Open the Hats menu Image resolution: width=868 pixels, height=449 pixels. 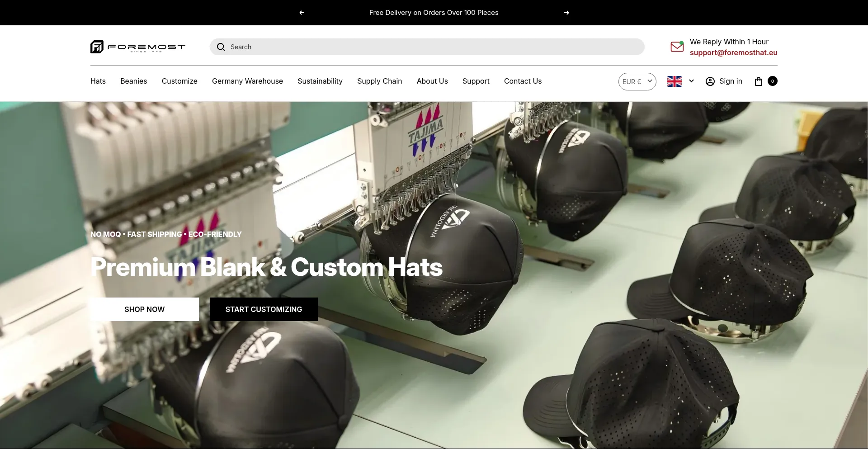coord(98,81)
